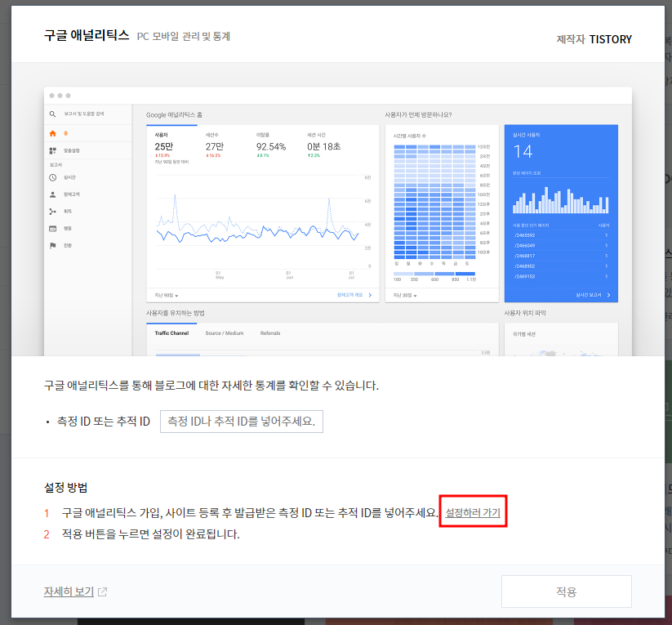Open the 설정하러 가기 link

pos(473,512)
